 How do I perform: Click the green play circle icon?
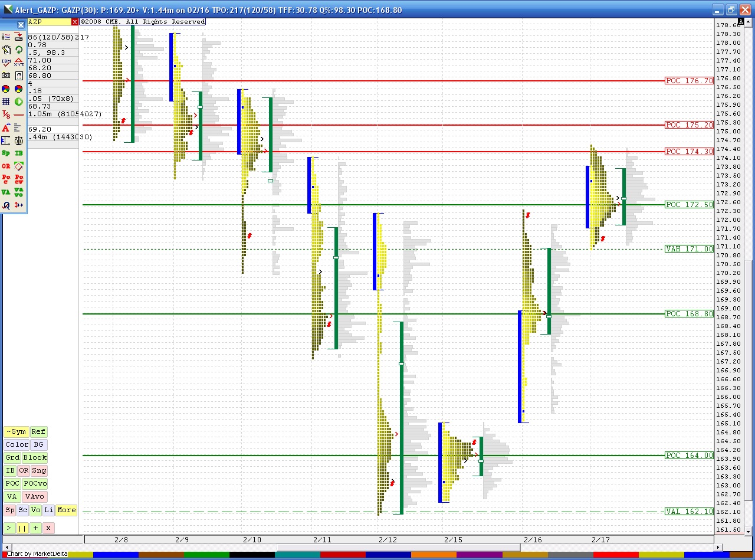pyautogui.click(x=19, y=101)
